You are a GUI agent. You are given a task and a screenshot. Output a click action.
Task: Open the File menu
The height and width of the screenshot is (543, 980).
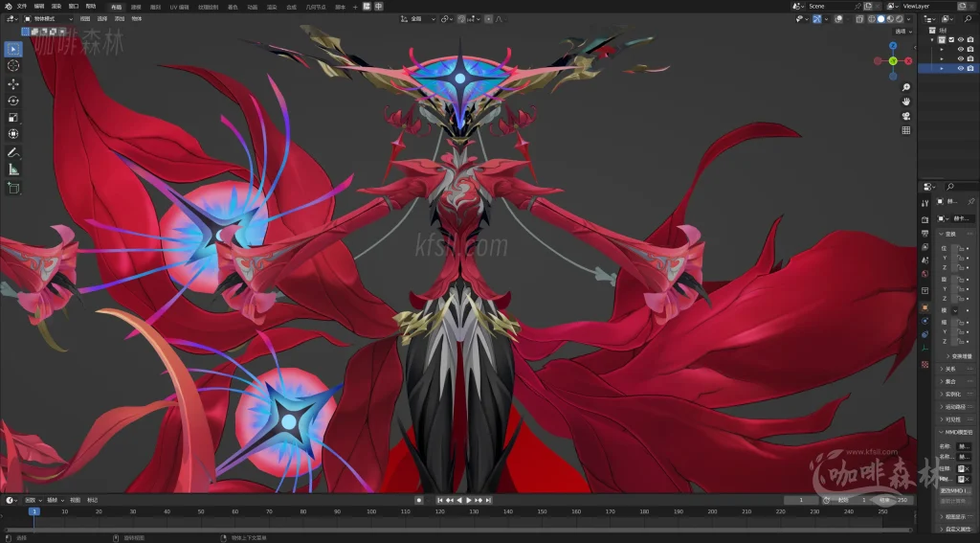pyautogui.click(x=22, y=7)
